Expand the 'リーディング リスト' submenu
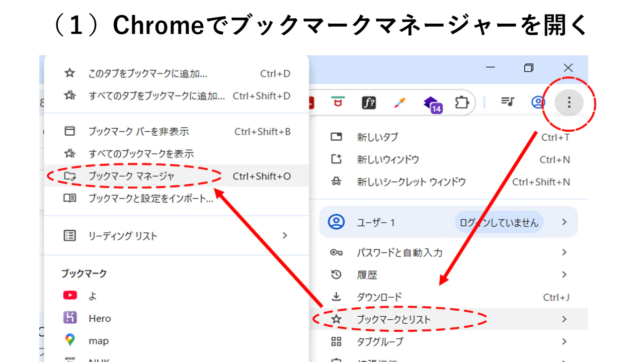Viewport: 644px width, 362px height. point(176,235)
